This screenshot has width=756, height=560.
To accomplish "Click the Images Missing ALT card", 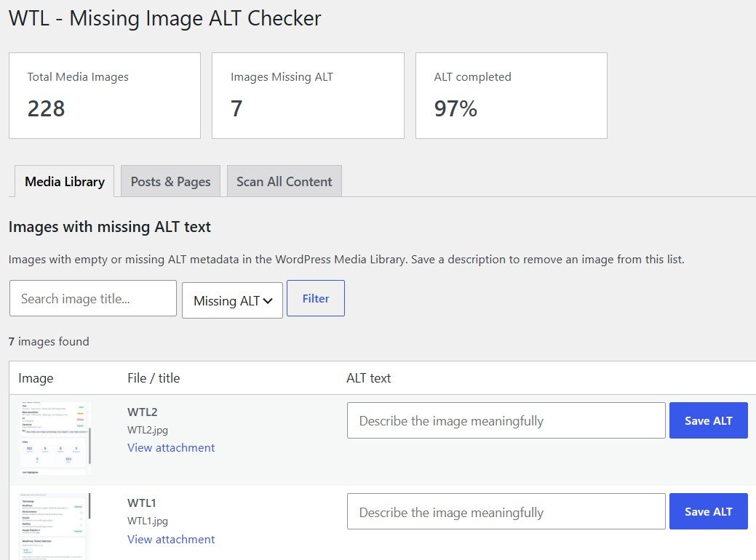I will (308, 95).
